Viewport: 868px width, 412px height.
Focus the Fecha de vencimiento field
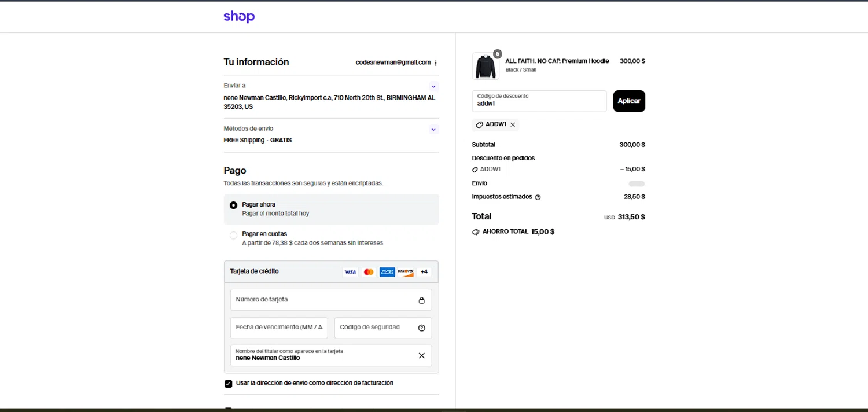[279, 328]
